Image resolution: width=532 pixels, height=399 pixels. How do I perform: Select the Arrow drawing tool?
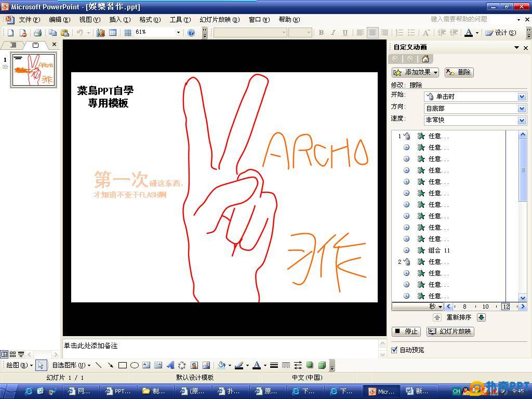[x=110, y=365]
